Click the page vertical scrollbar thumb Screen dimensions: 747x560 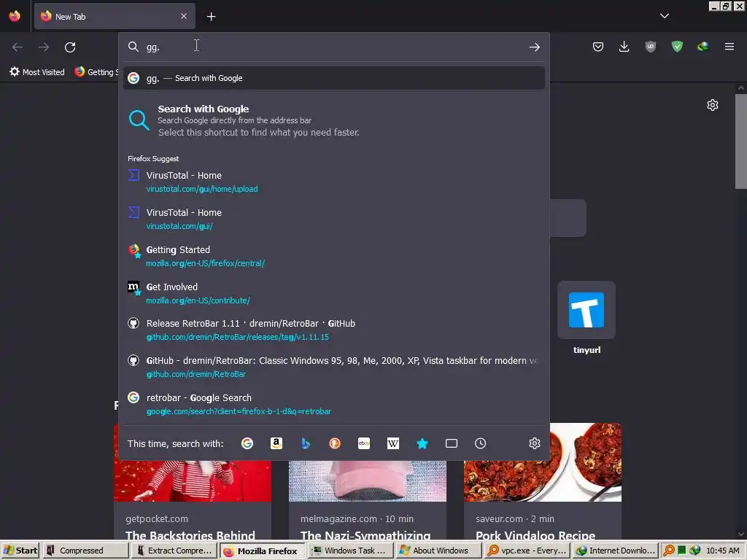coord(741,141)
